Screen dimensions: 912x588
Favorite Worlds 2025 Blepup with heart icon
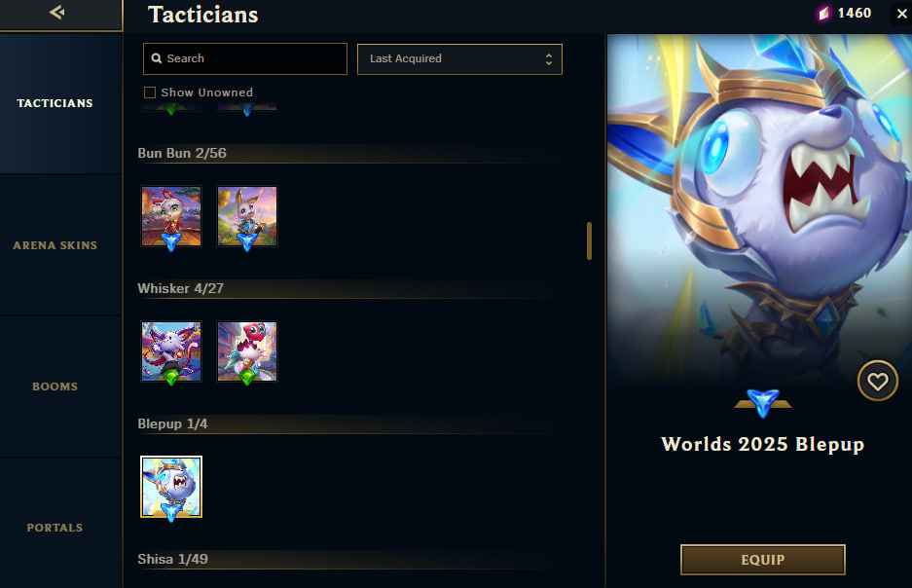[x=878, y=381]
